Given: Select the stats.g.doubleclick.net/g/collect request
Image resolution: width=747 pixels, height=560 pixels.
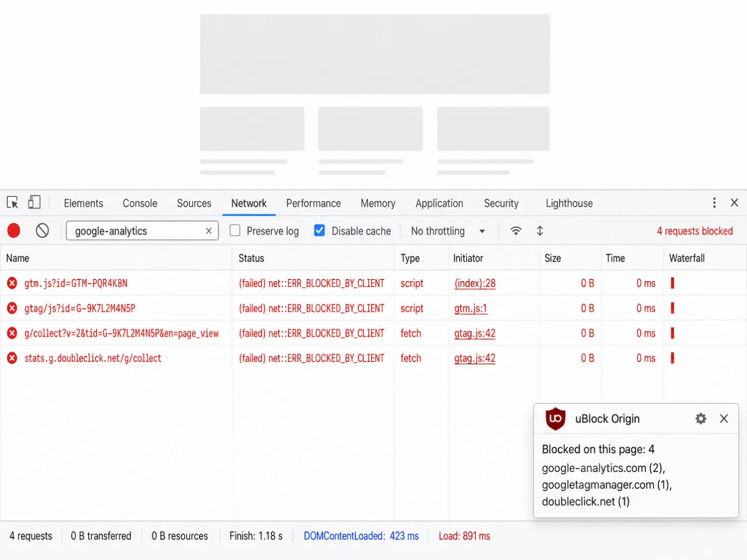Looking at the screenshot, I should [93, 358].
